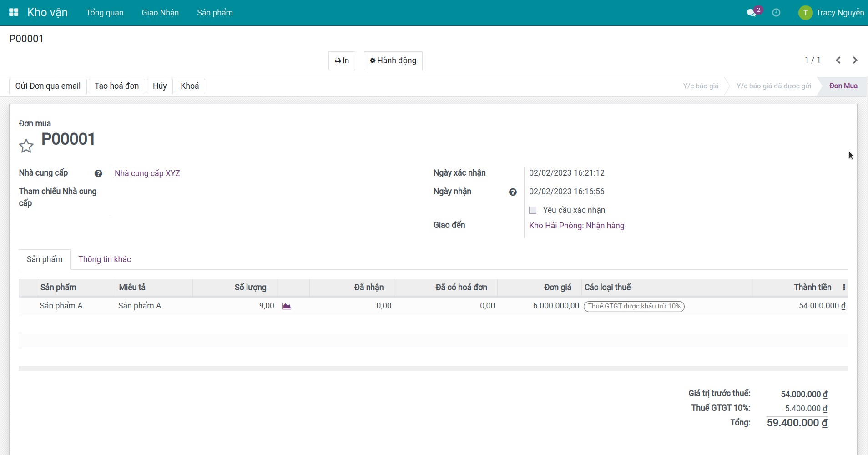The height and width of the screenshot is (455, 868).
Task: Mark order P00001 with the star icon
Action: (26, 146)
